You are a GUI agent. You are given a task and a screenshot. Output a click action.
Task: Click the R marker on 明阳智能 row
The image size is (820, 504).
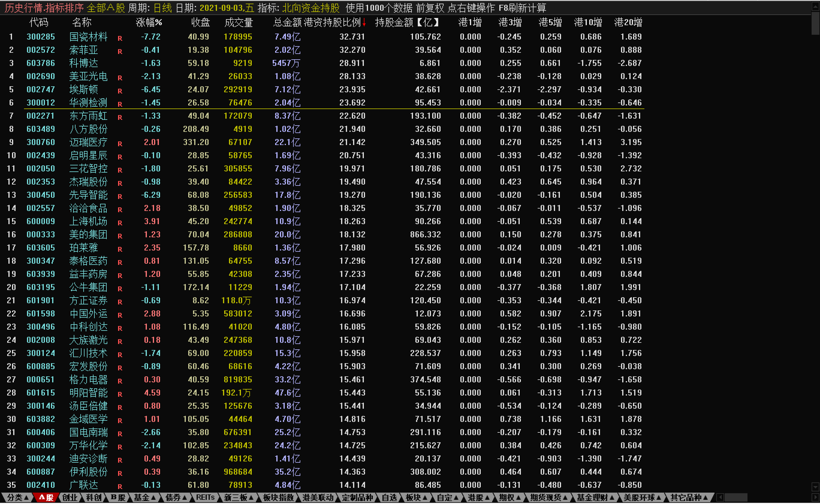coord(120,394)
